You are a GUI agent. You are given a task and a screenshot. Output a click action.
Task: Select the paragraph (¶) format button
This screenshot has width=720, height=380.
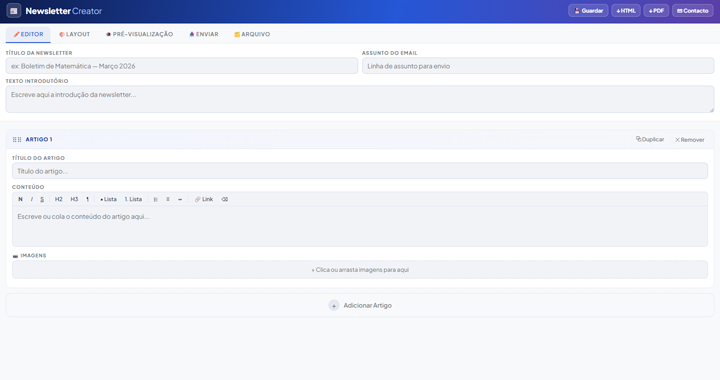(87, 199)
